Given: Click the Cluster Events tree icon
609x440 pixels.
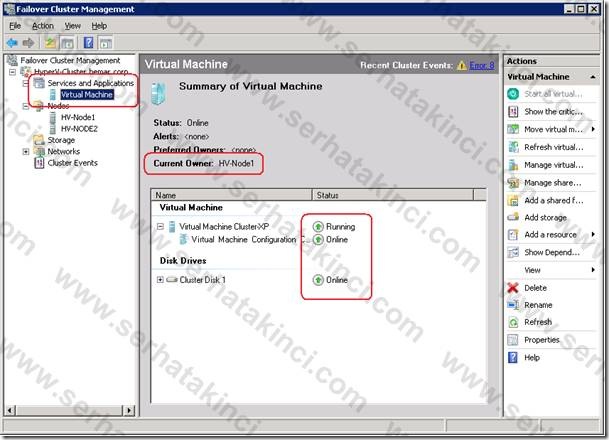Looking at the screenshot, I should click(39, 163).
